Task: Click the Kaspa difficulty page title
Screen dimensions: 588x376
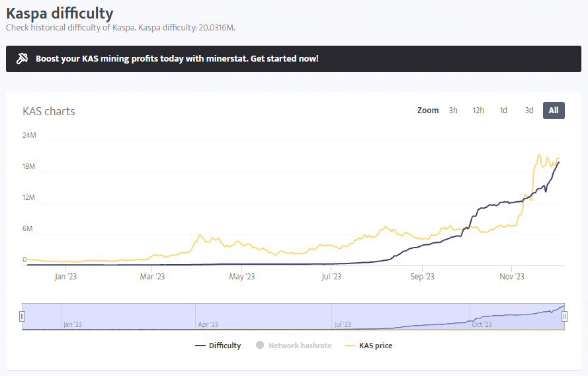Action: pyautogui.click(x=60, y=13)
